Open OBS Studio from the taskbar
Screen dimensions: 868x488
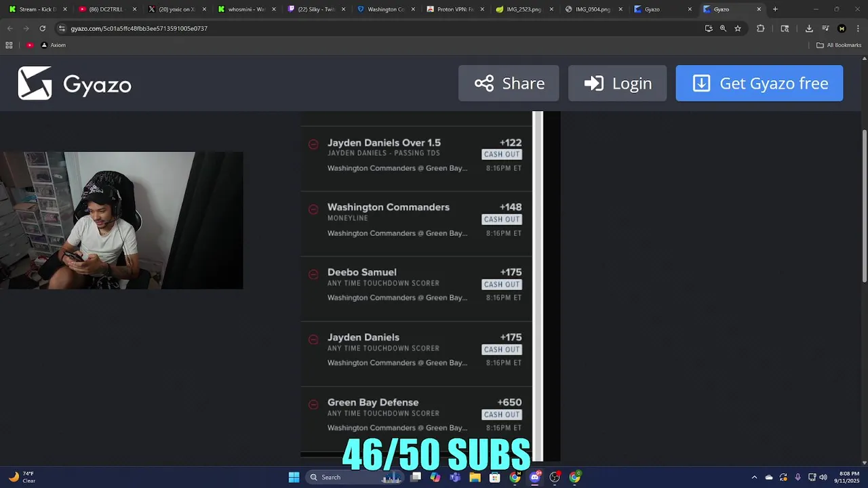coord(555,477)
